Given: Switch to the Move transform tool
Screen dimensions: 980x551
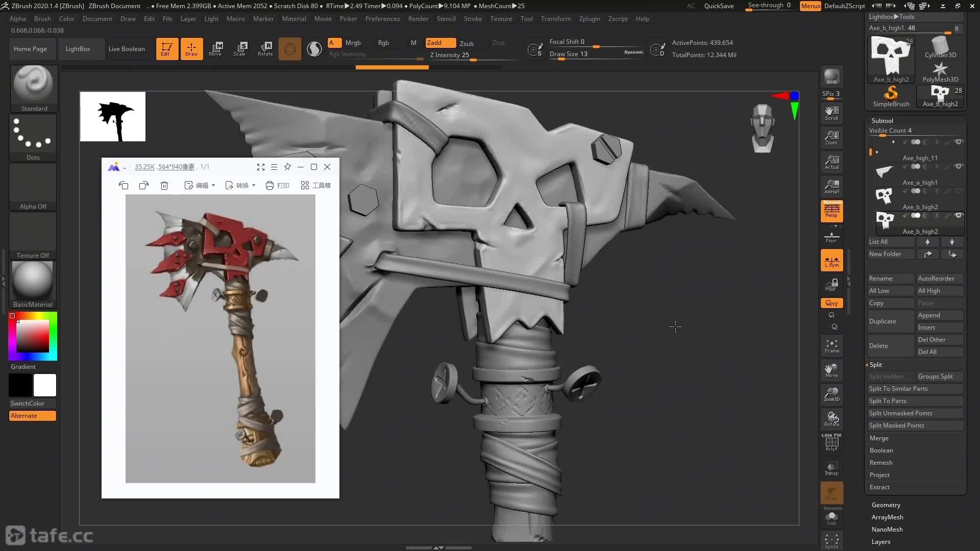Looking at the screenshot, I should pos(215,49).
